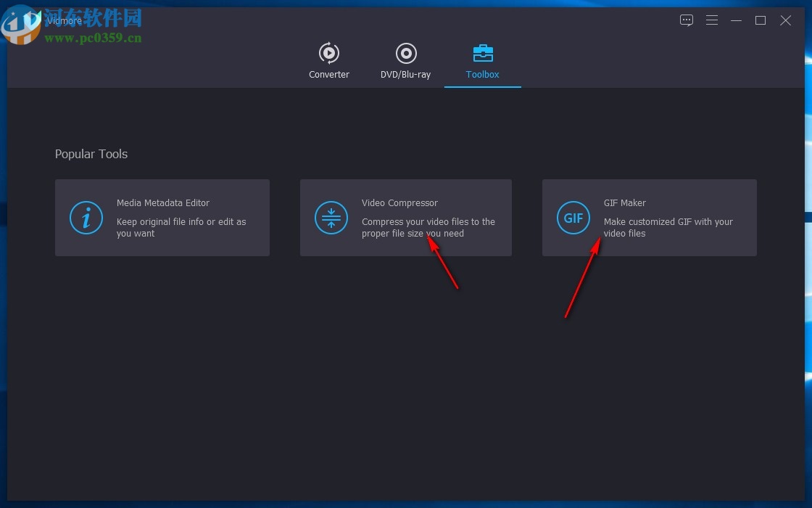Switch to the DVD/Blu-ray tab label
This screenshot has width=812, height=508.
click(x=405, y=75)
